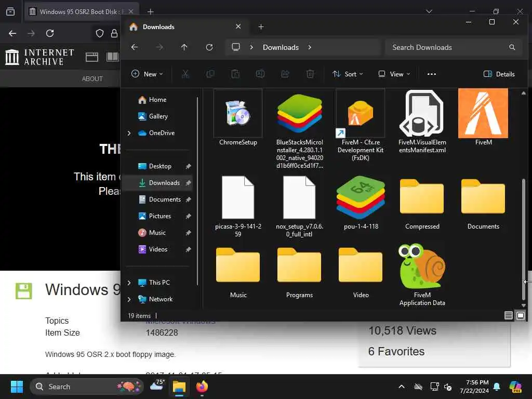Switch to list details view icon in status bar
532x399 pixels.
point(508,316)
